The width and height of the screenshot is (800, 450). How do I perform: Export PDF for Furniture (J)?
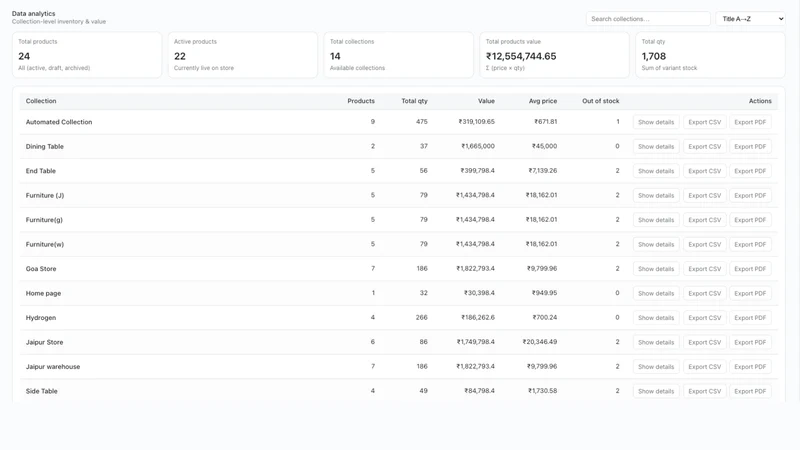point(750,195)
